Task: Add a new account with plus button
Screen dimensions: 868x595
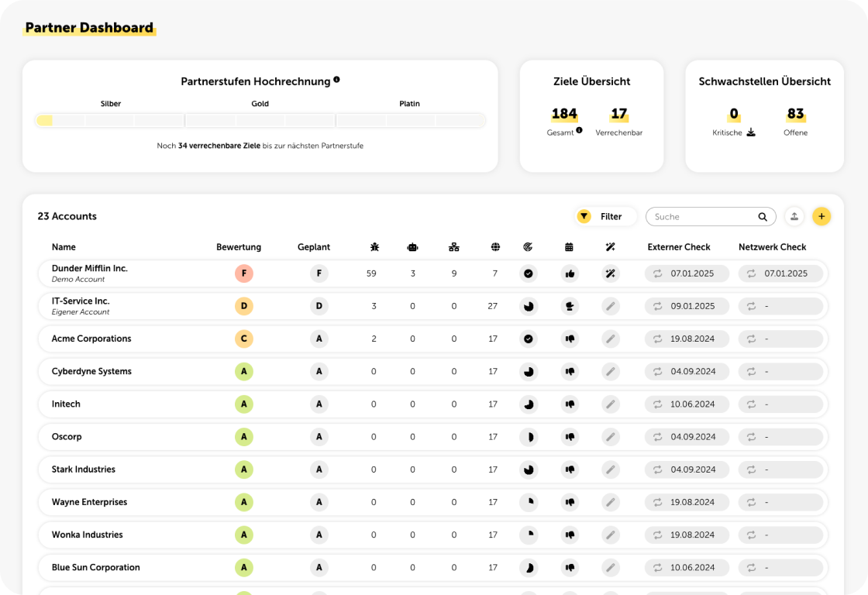Action: [x=821, y=216]
